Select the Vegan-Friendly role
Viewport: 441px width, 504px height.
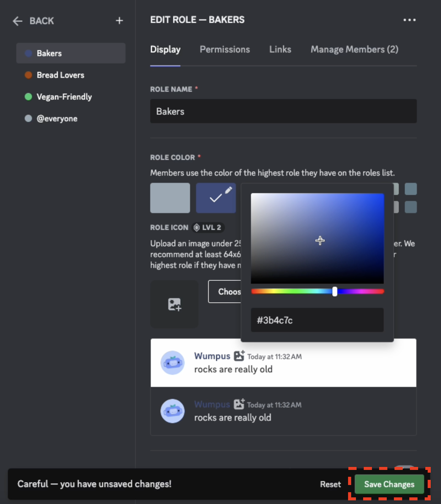pos(64,97)
